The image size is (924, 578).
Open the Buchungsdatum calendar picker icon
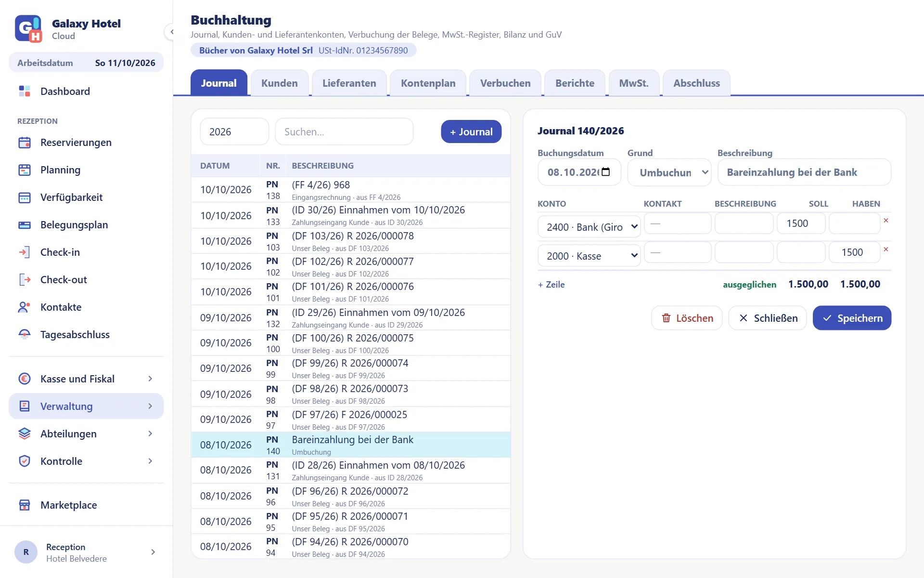[606, 172]
